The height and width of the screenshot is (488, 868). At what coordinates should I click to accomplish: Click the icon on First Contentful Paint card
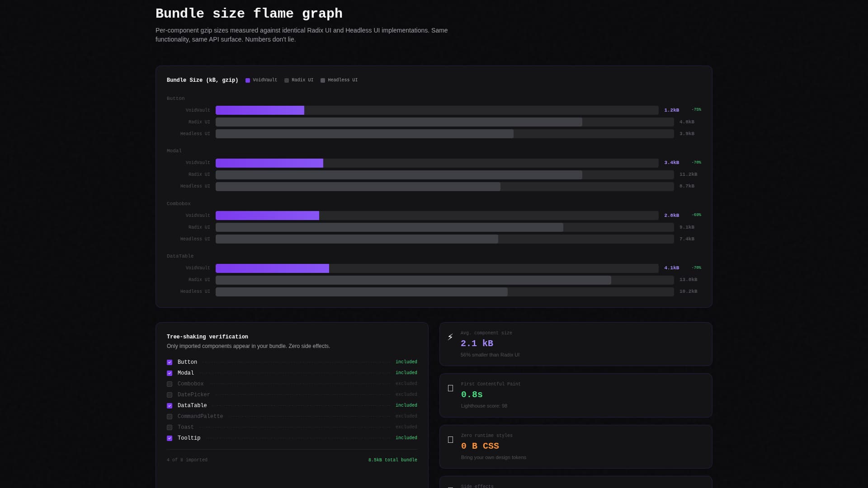click(x=450, y=388)
